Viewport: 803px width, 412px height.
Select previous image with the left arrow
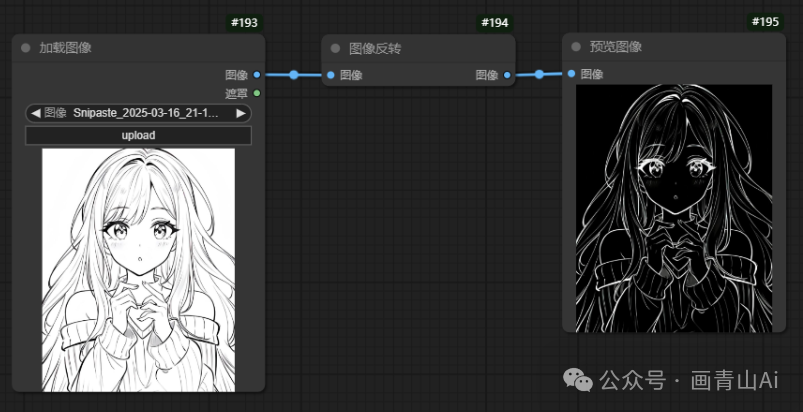35,113
